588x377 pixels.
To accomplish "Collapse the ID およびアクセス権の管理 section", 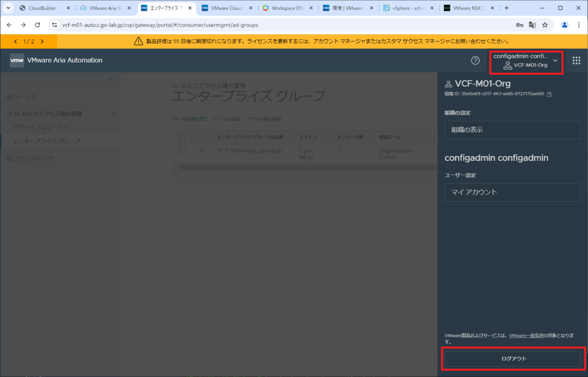I will point(115,114).
